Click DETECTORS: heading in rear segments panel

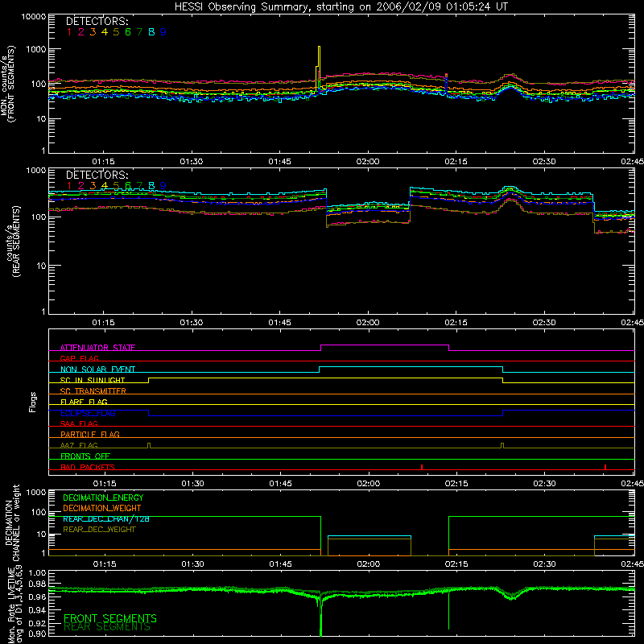point(97,175)
